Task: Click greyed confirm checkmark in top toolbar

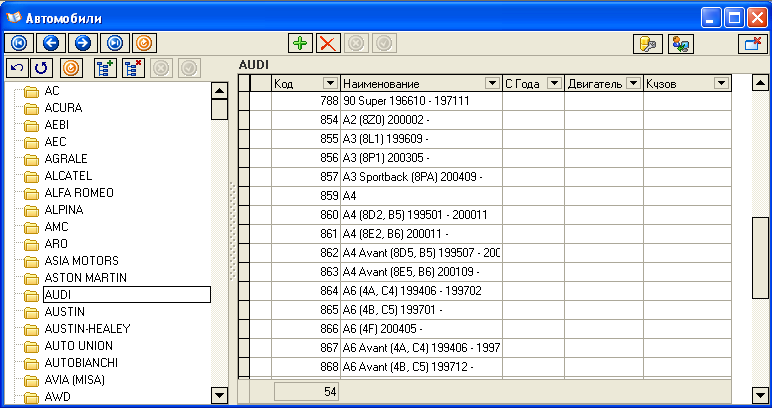Action: (x=384, y=43)
